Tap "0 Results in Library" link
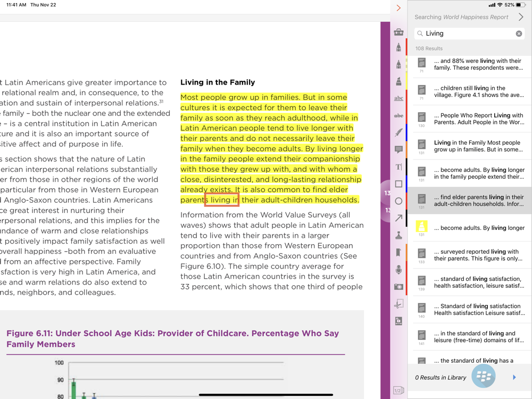This screenshot has height=399, width=532. 440,377
